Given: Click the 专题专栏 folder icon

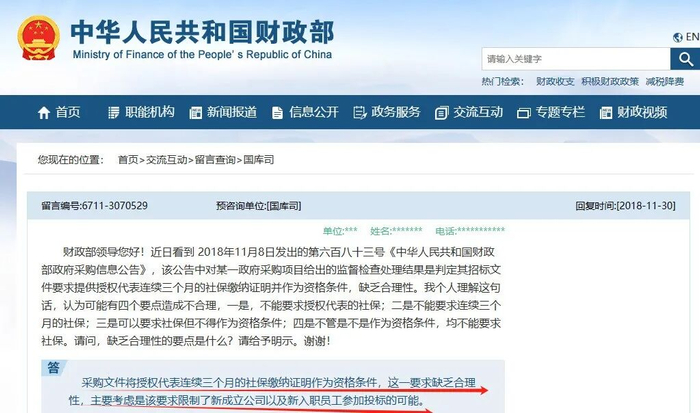Looking at the screenshot, I should click(523, 113).
